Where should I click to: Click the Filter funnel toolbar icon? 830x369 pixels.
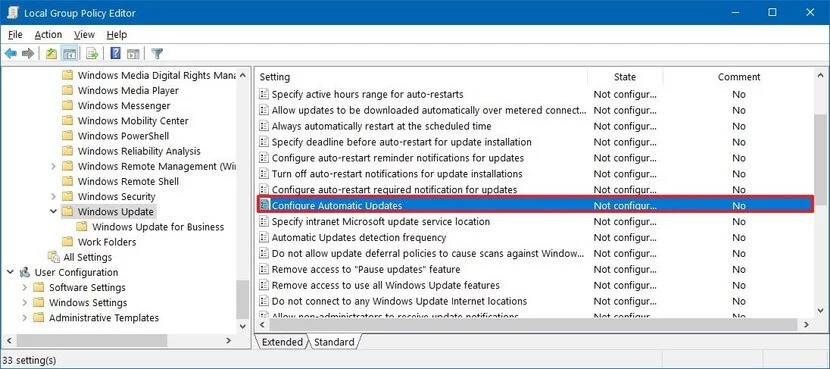(x=157, y=53)
